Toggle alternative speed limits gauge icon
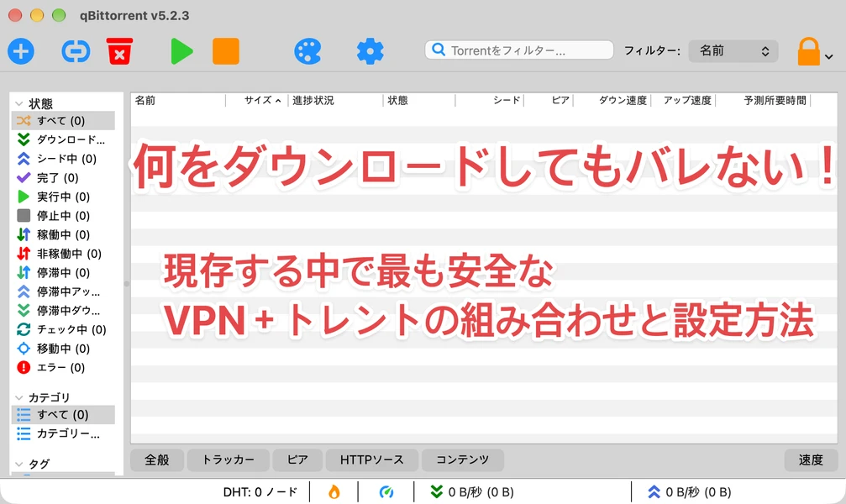This screenshot has height=504, width=846. pos(386,492)
